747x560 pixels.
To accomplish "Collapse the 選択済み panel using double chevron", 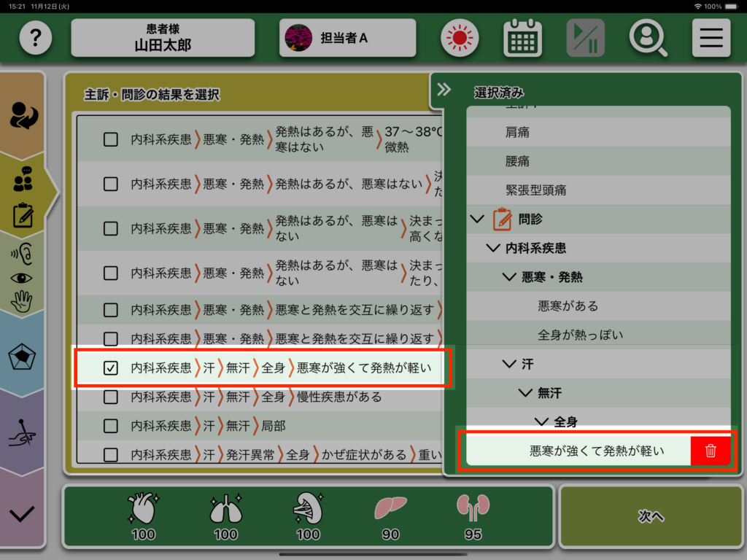I will point(444,90).
